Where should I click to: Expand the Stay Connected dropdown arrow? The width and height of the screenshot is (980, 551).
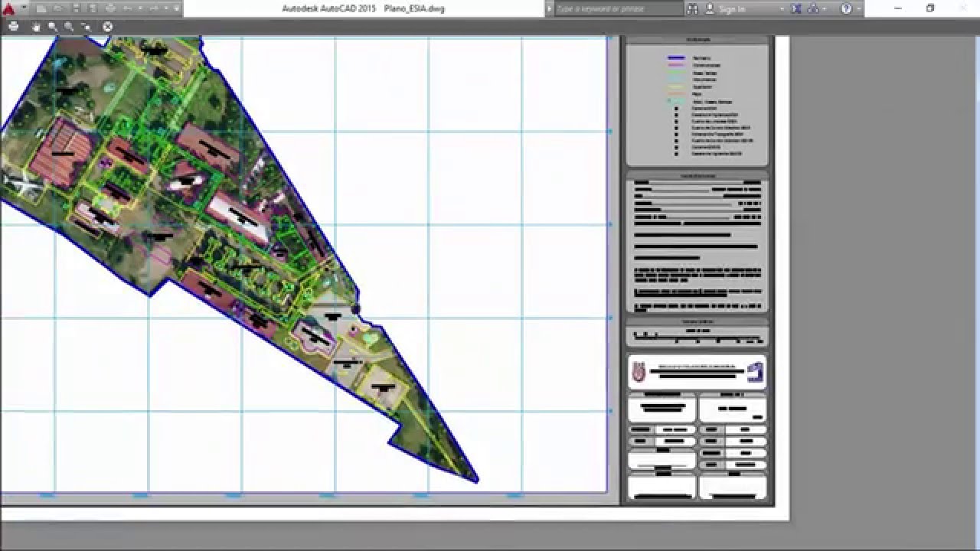824,8
